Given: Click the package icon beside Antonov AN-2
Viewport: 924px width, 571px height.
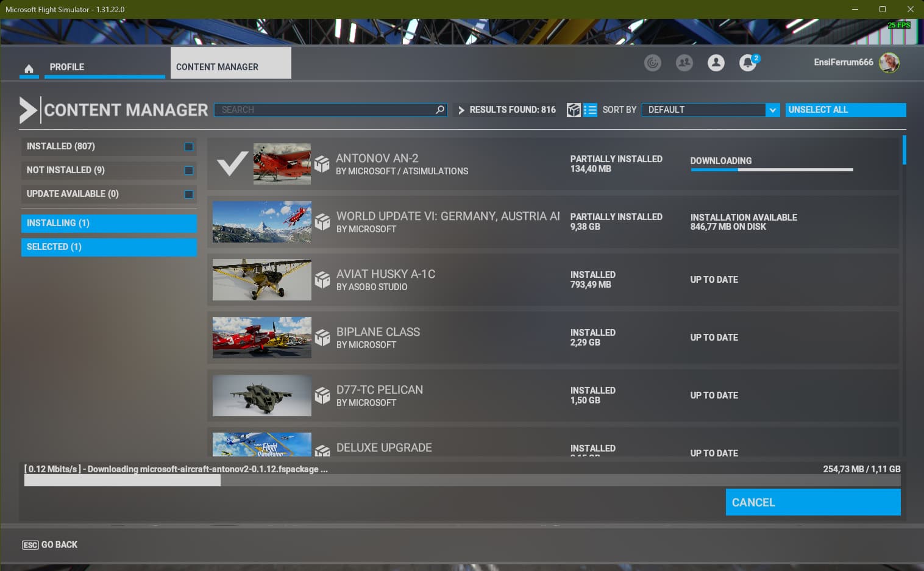Looking at the screenshot, I should coord(322,164).
